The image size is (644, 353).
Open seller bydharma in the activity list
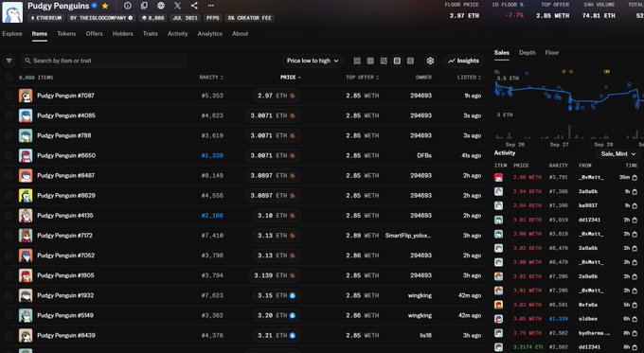pyautogui.click(x=595, y=333)
